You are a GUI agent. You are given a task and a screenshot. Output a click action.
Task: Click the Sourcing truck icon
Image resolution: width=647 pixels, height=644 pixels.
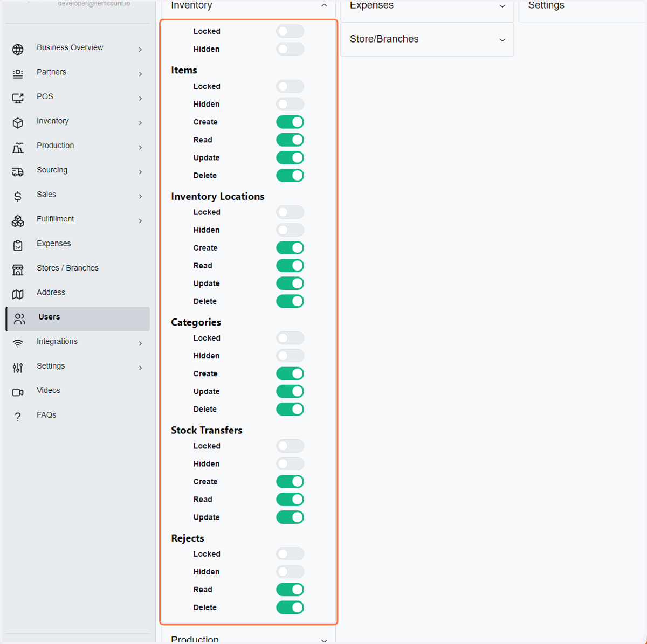click(18, 172)
